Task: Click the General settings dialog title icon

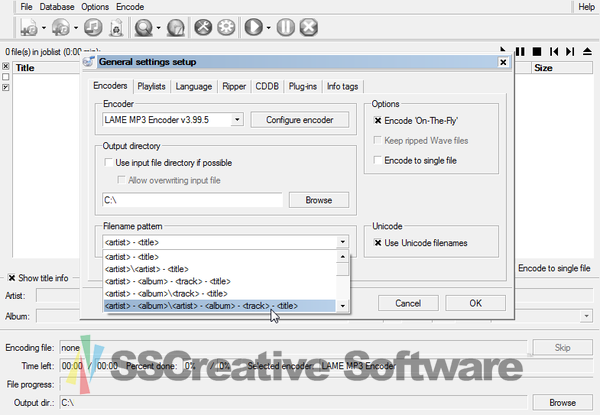Action: pyautogui.click(x=89, y=62)
